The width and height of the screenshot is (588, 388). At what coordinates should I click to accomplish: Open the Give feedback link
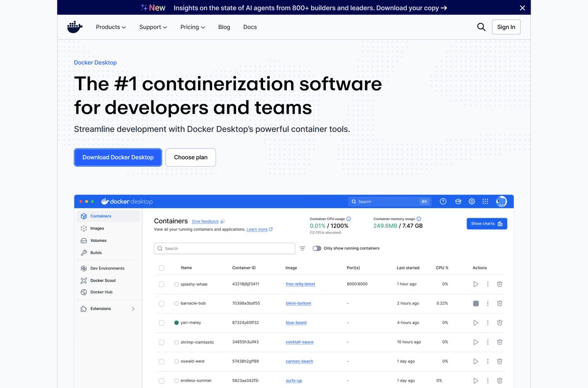205,221
